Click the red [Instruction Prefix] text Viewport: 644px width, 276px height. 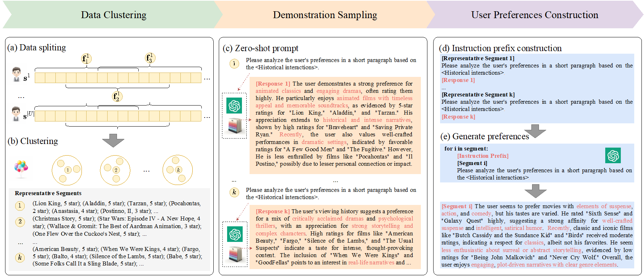pyautogui.click(x=482, y=156)
